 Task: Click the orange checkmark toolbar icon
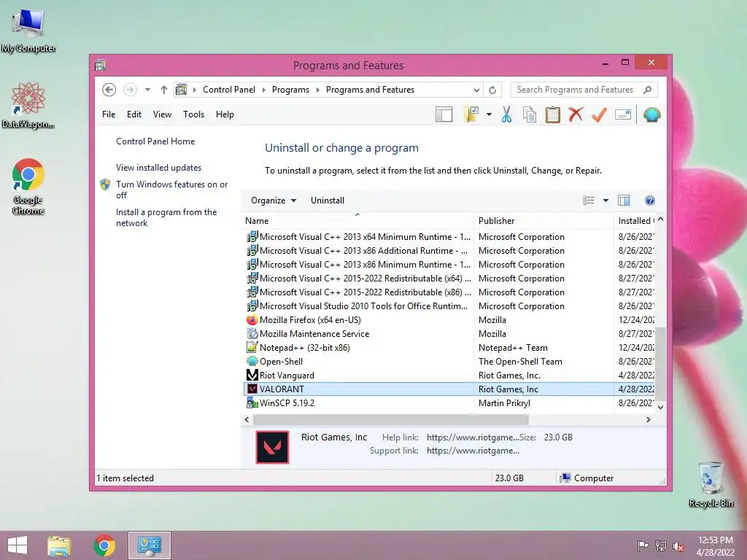coord(599,114)
